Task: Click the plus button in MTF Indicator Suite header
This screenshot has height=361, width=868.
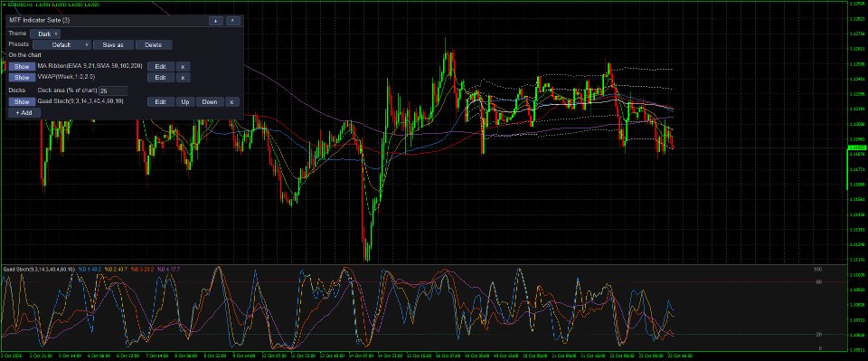Action: [x=216, y=21]
